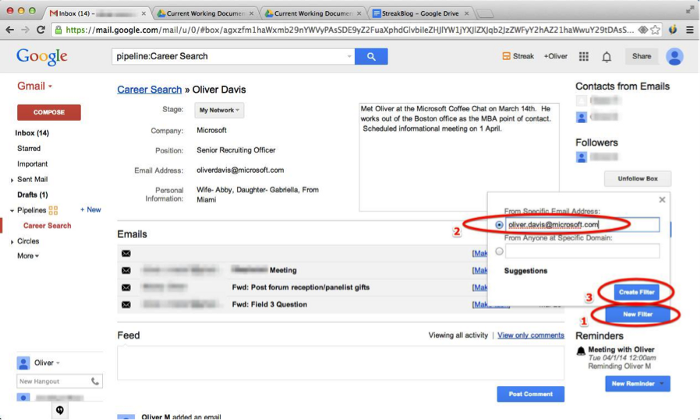Click envelope icon of the Meeting email
This screenshot has width=700, height=420.
tap(126, 270)
